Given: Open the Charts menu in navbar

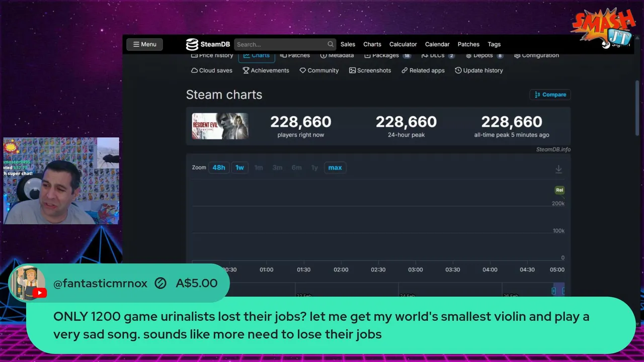Looking at the screenshot, I should [372, 44].
